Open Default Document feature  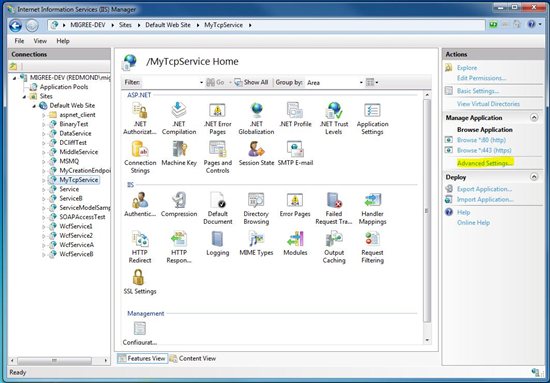coord(217,208)
